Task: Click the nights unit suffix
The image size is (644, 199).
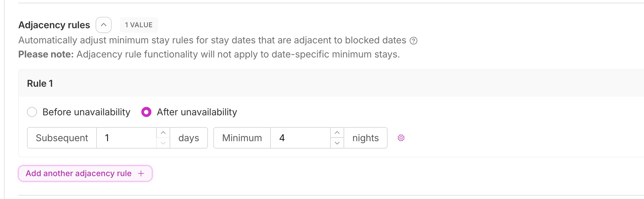Action: (365, 138)
